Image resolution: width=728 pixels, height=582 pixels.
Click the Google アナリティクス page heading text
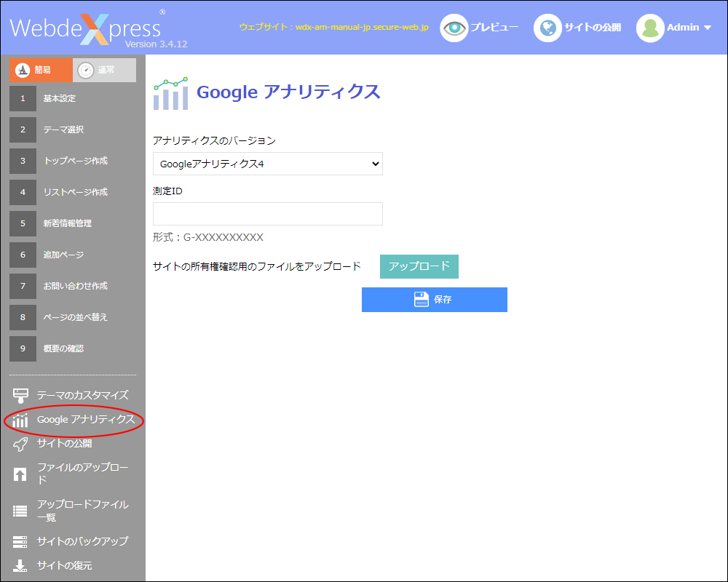pyautogui.click(x=288, y=92)
